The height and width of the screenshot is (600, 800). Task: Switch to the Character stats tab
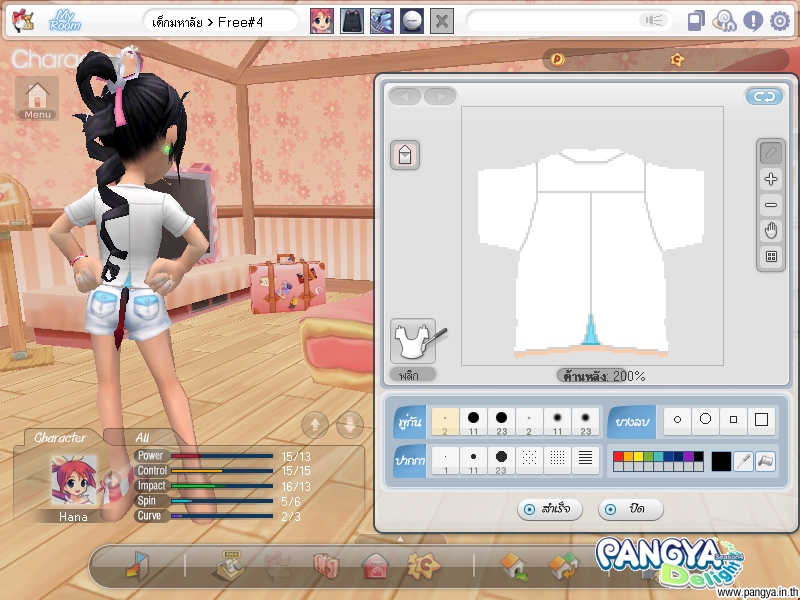coord(60,437)
